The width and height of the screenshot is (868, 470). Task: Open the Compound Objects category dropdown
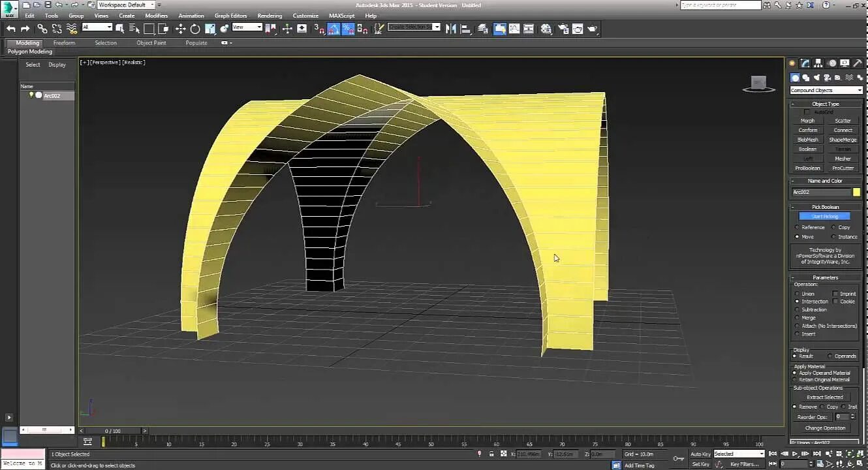(826, 90)
